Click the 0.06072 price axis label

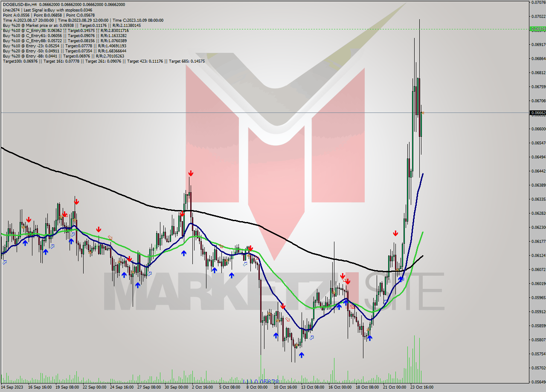(538, 269)
